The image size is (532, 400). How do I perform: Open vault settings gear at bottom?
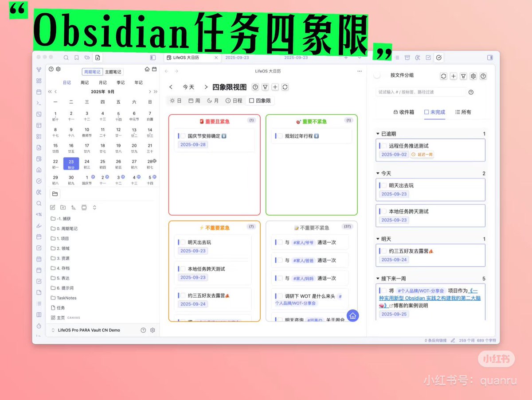tap(153, 330)
